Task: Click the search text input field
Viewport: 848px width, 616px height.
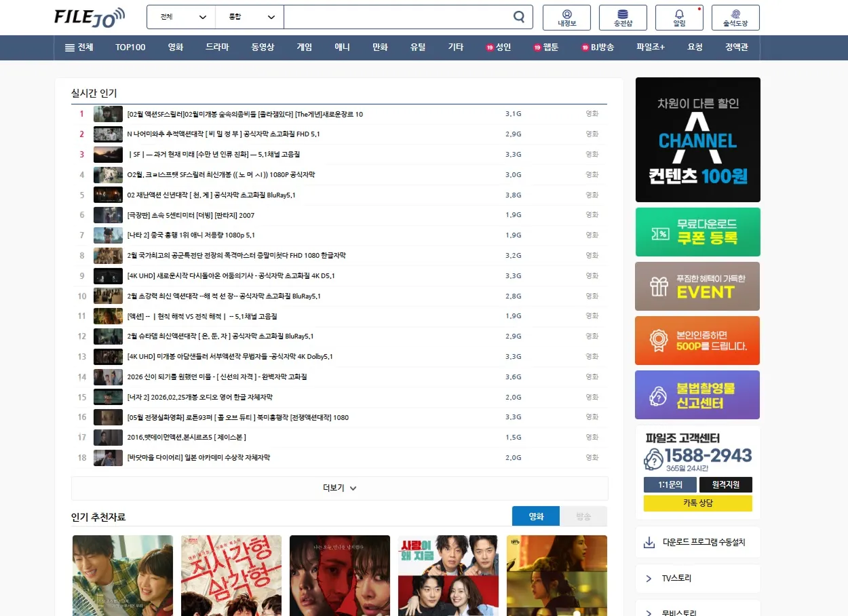Action: (x=397, y=17)
